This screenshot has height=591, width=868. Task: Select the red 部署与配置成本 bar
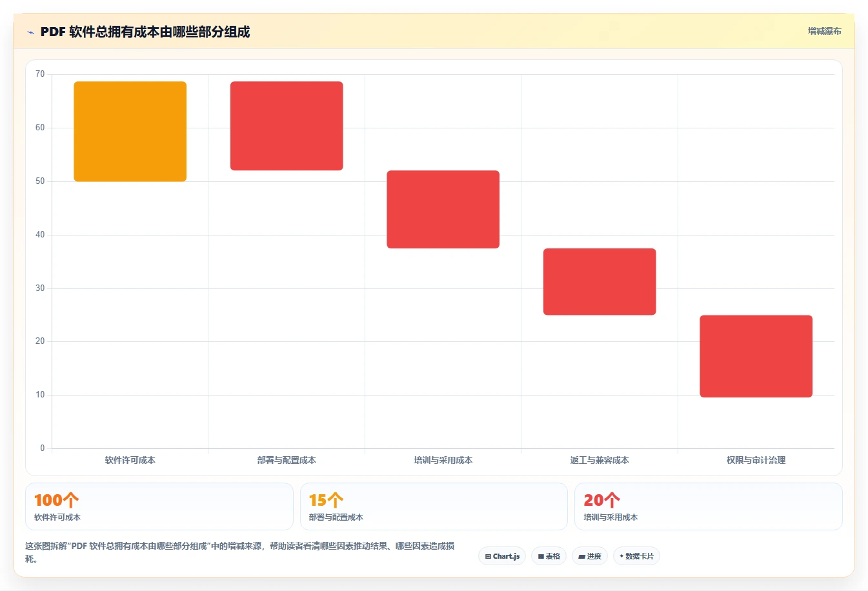tap(287, 126)
